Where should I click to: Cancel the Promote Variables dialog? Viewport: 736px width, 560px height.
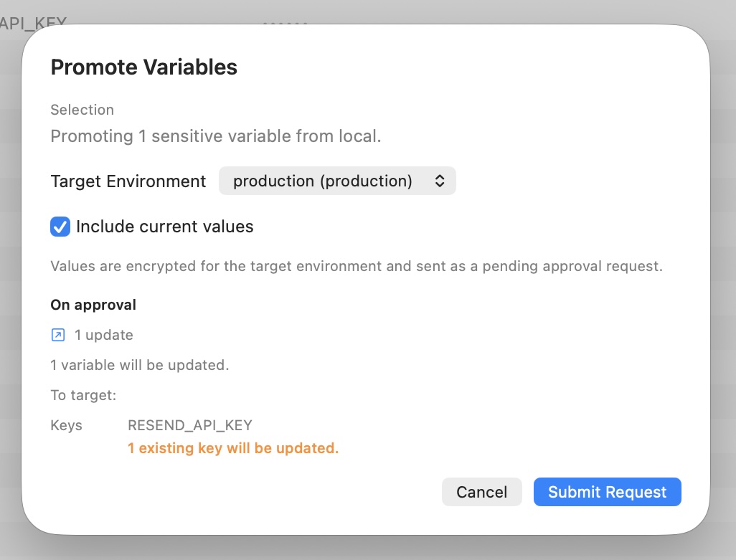pyautogui.click(x=481, y=492)
